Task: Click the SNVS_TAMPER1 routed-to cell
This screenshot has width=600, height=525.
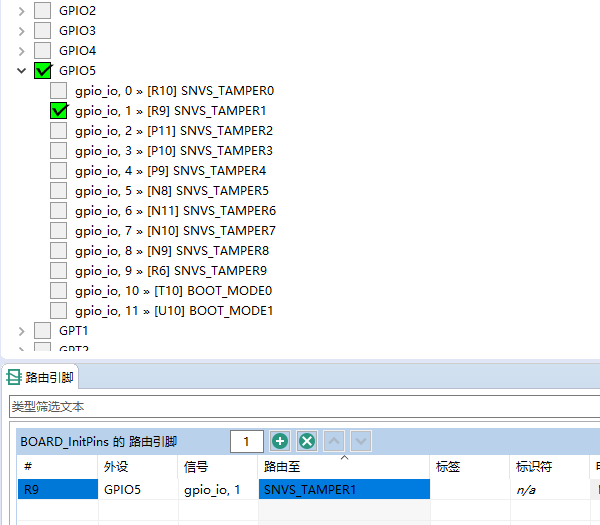Action: click(x=344, y=489)
